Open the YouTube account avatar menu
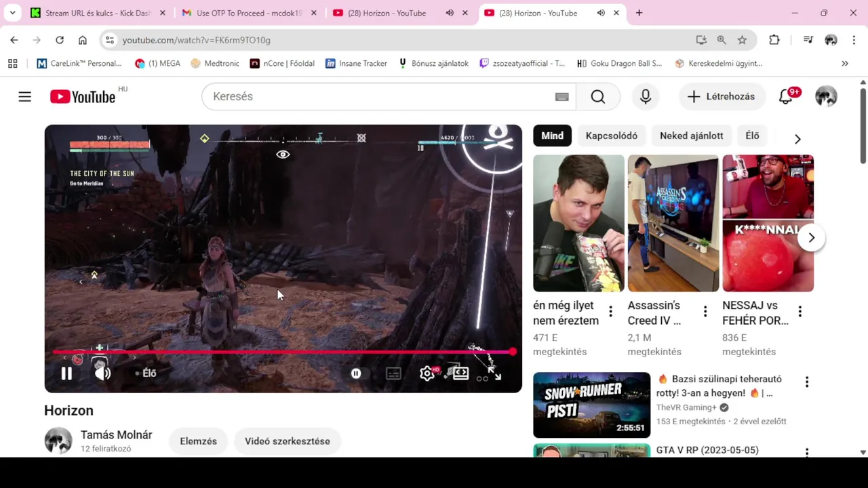 pos(826,97)
